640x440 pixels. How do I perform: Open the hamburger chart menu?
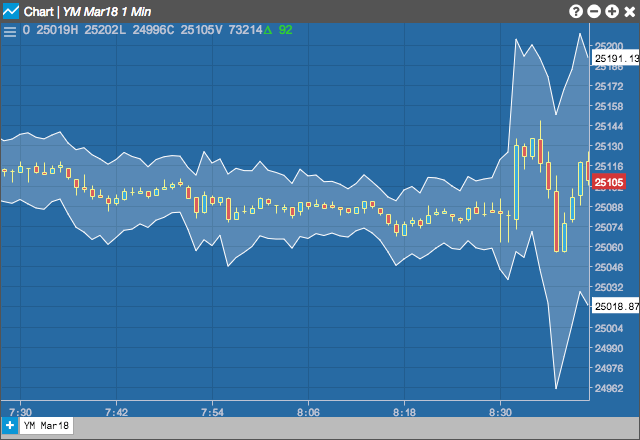point(10,31)
